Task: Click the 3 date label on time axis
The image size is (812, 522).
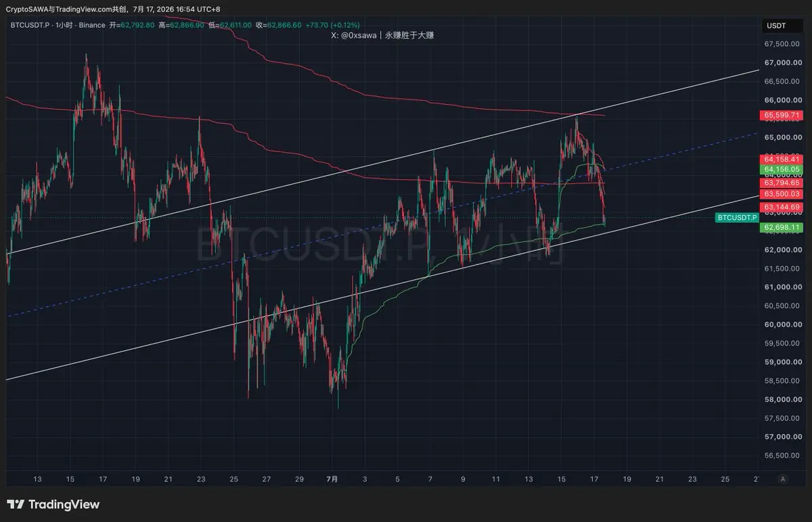Action: point(365,479)
